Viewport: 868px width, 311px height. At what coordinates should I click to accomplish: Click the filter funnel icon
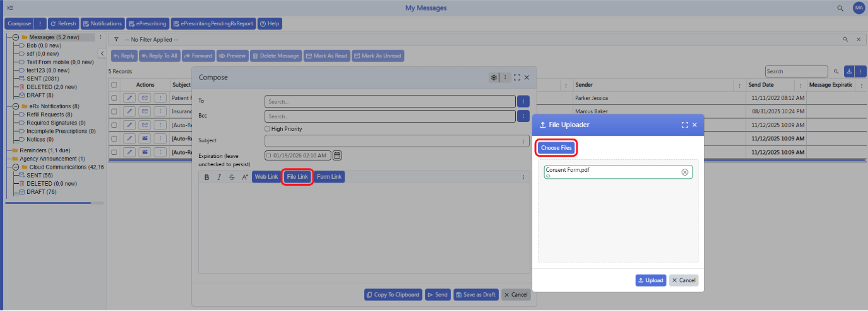pos(117,39)
